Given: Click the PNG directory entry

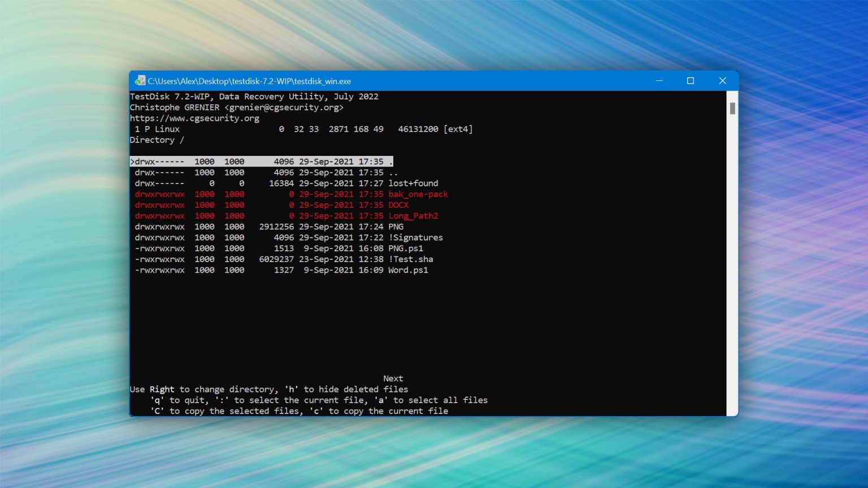Looking at the screenshot, I should click(396, 227).
